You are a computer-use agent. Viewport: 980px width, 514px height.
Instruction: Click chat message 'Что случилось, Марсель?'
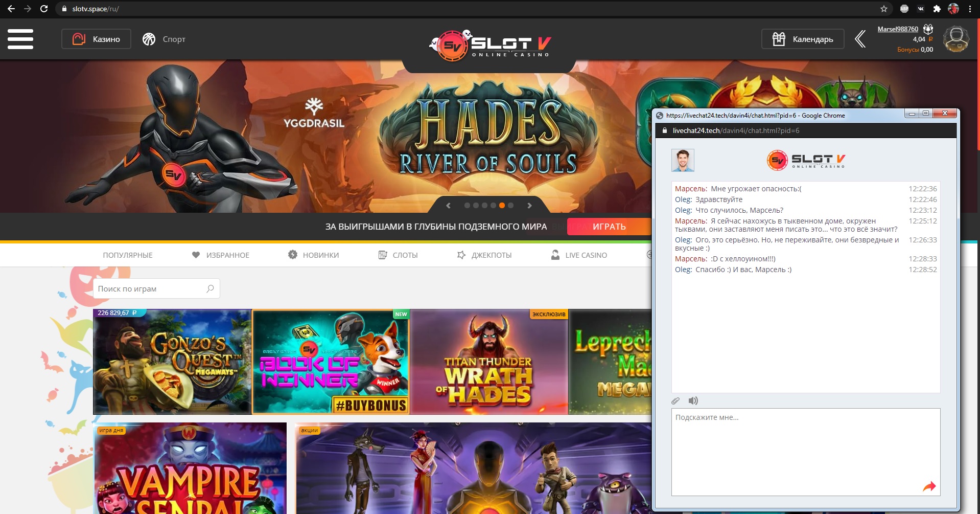(x=739, y=210)
